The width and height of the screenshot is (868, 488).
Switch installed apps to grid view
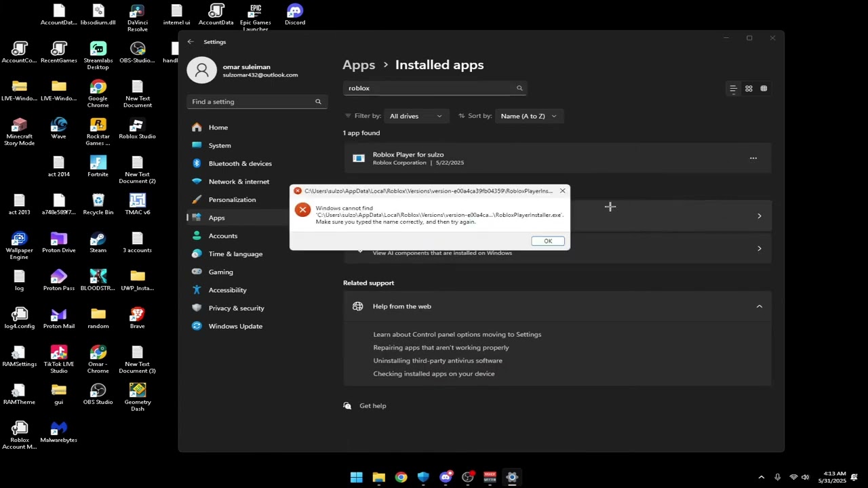tap(749, 89)
